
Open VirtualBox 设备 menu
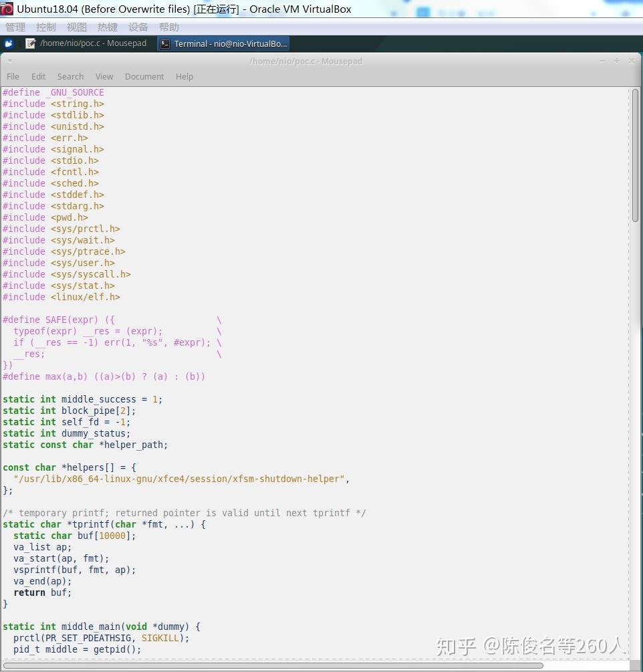point(138,27)
